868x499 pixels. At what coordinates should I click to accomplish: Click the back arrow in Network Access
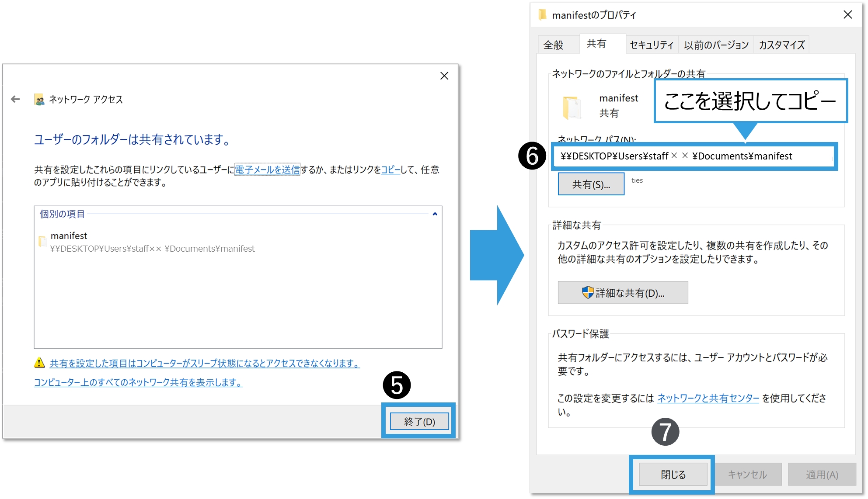click(15, 99)
